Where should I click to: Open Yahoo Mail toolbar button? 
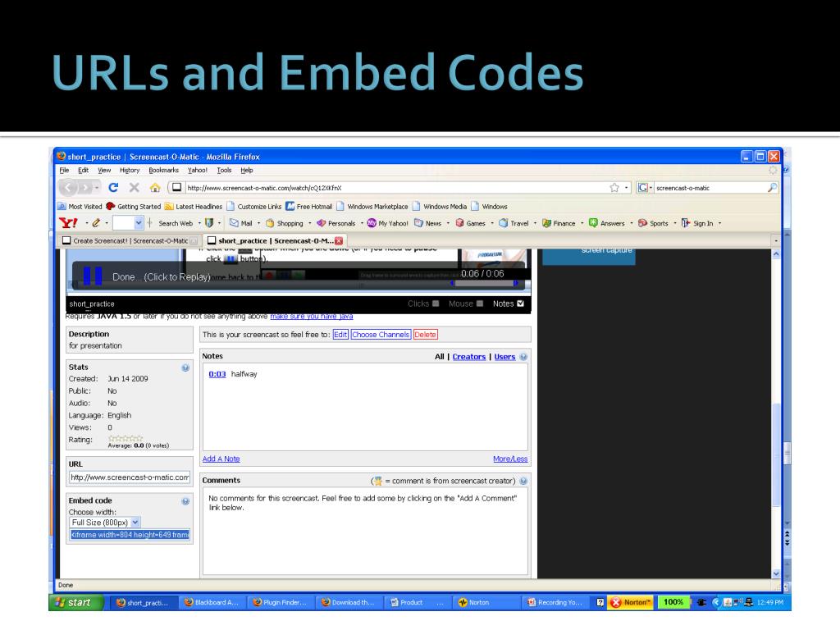tap(240, 223)
